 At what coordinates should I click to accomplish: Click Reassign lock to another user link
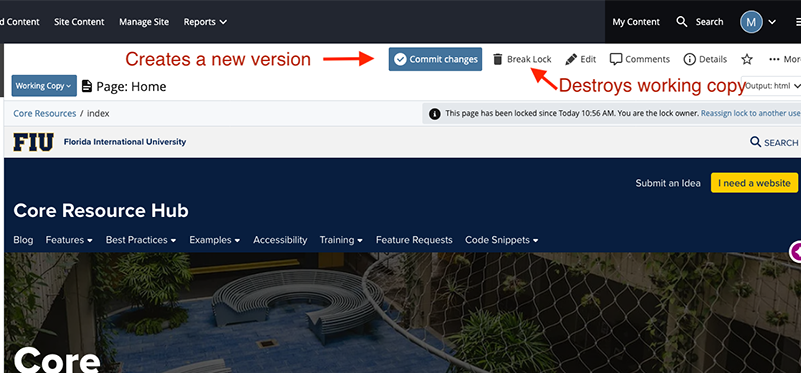pyautogui.click(x=750, y=113)
